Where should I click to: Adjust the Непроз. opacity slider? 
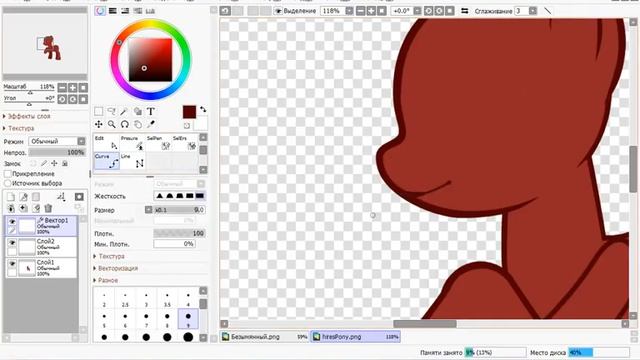click(57, 152)
